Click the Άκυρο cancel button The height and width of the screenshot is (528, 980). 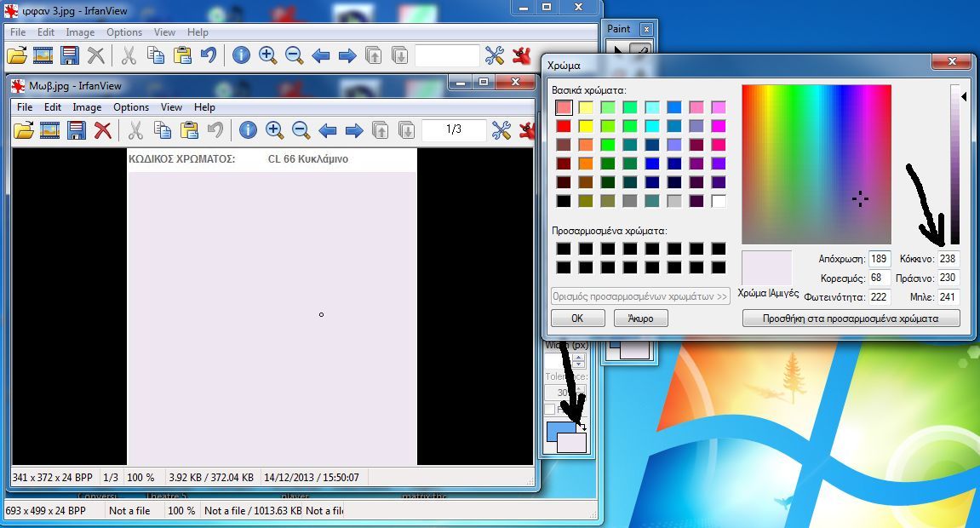coord(640,318)
